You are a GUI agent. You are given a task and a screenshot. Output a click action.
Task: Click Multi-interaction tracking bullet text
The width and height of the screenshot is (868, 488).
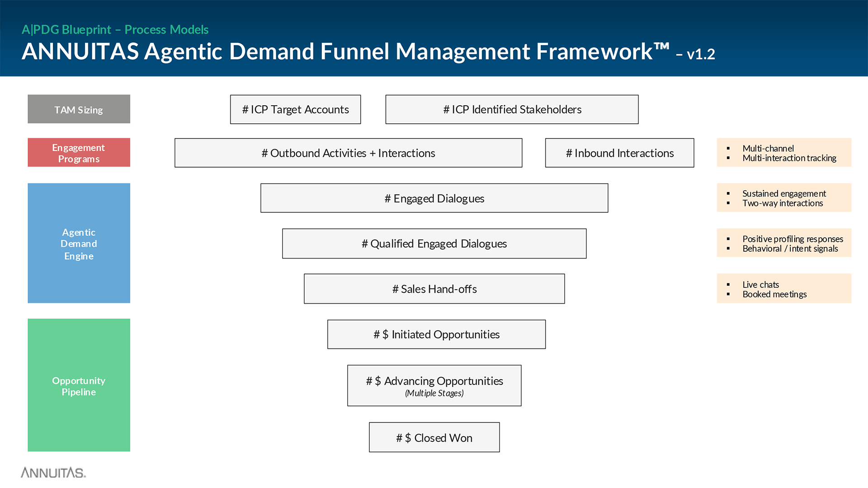(x=789, y=158)
